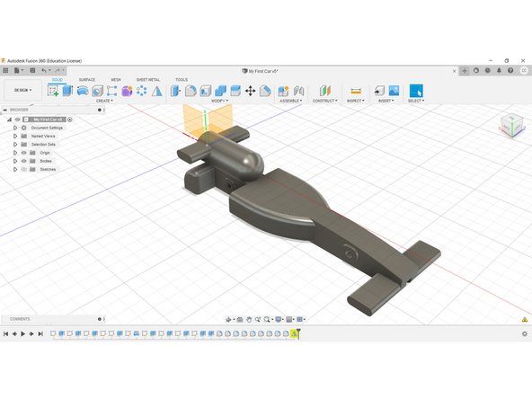Jump to timeline end

click(40, 334)
